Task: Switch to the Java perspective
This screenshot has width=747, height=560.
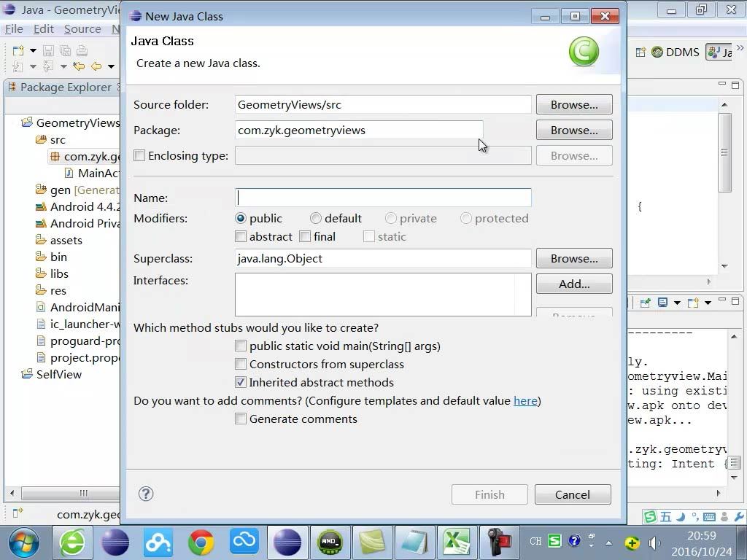Action: tap(719, 52)
